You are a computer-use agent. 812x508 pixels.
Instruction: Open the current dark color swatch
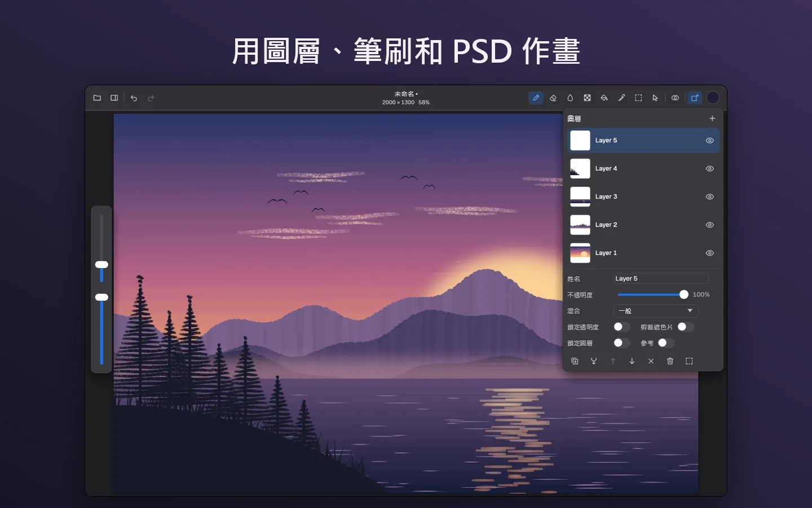click(713, 98)
